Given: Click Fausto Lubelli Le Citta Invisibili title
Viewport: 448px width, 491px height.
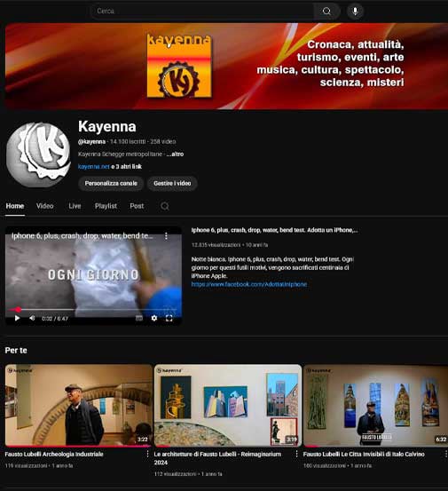Looking at the screenshot, I should (364, 454).
